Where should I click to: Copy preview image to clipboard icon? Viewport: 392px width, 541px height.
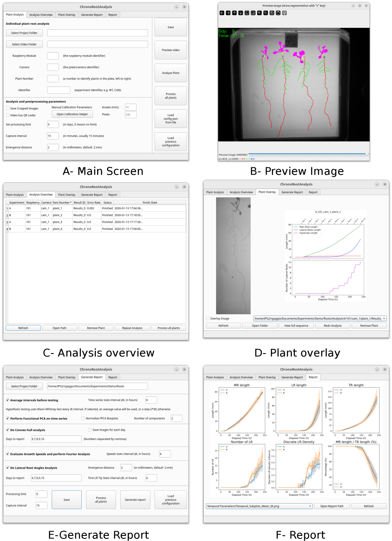[278, 13]
